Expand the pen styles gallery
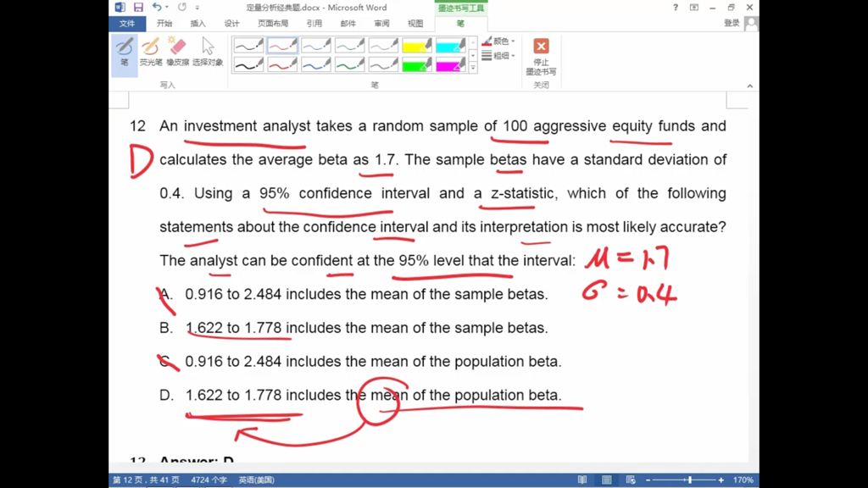Screen dimensions: 868x488 click(x=473, y=68)
